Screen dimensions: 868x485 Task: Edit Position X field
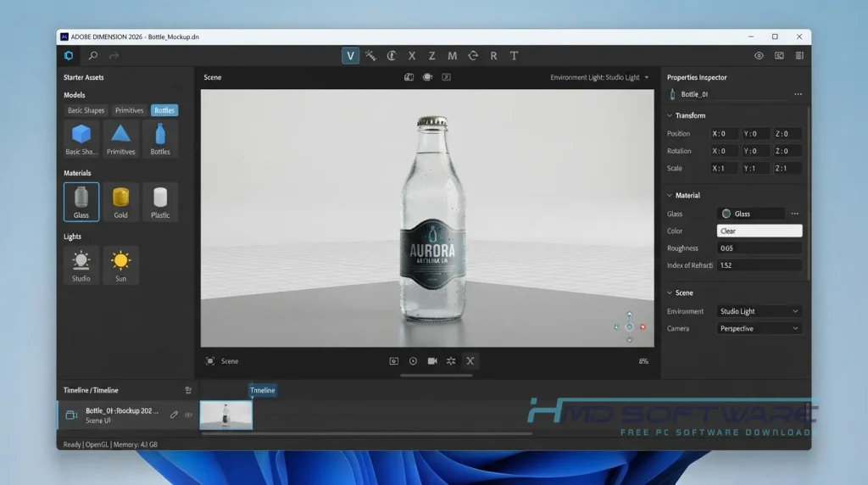point(724,133)
